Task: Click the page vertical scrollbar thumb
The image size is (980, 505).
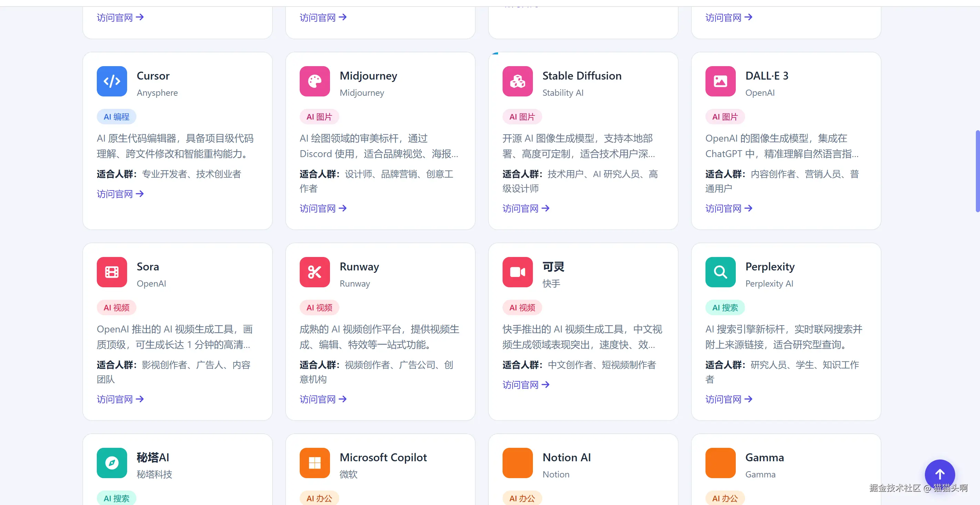Action: pyautogui.click(x=977, y=171)
